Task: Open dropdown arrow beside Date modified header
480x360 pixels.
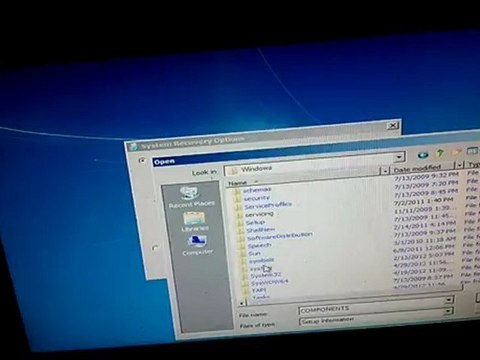Action: click(460, 165)
